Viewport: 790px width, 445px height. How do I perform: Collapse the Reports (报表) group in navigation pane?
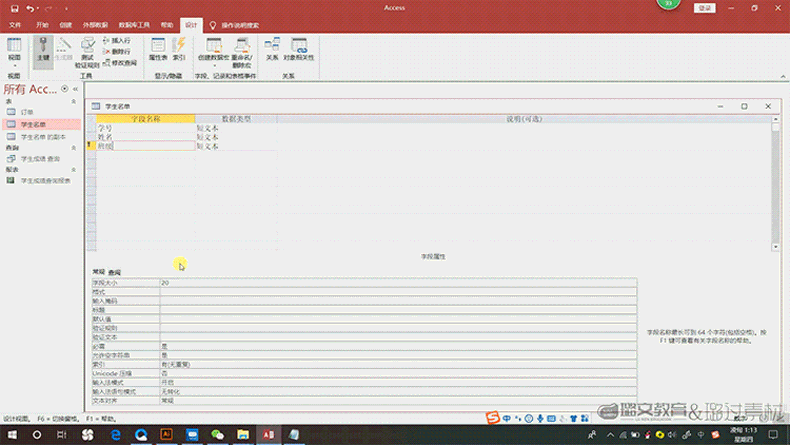pyautogui.click(x=74, y=170)
